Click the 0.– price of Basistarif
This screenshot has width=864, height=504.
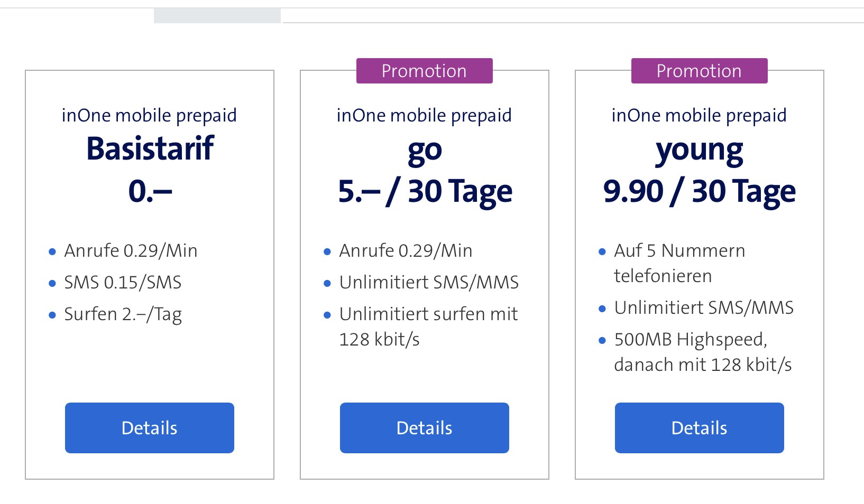(150, 191)
